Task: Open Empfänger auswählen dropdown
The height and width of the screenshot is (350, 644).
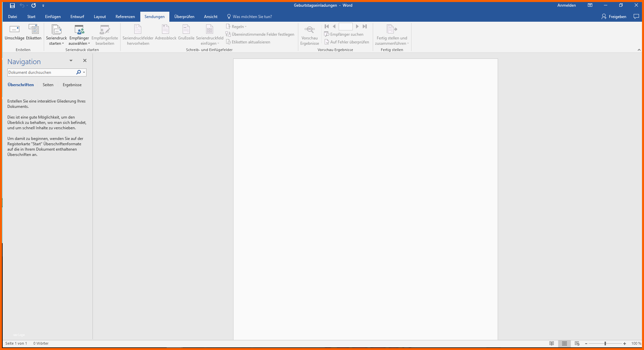Action: tap(79, 35)
